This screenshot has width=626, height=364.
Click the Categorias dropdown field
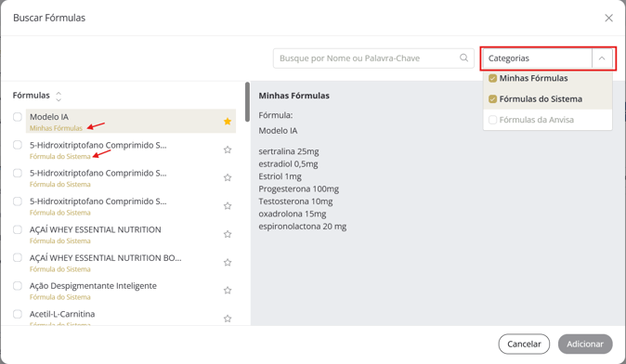548,58
